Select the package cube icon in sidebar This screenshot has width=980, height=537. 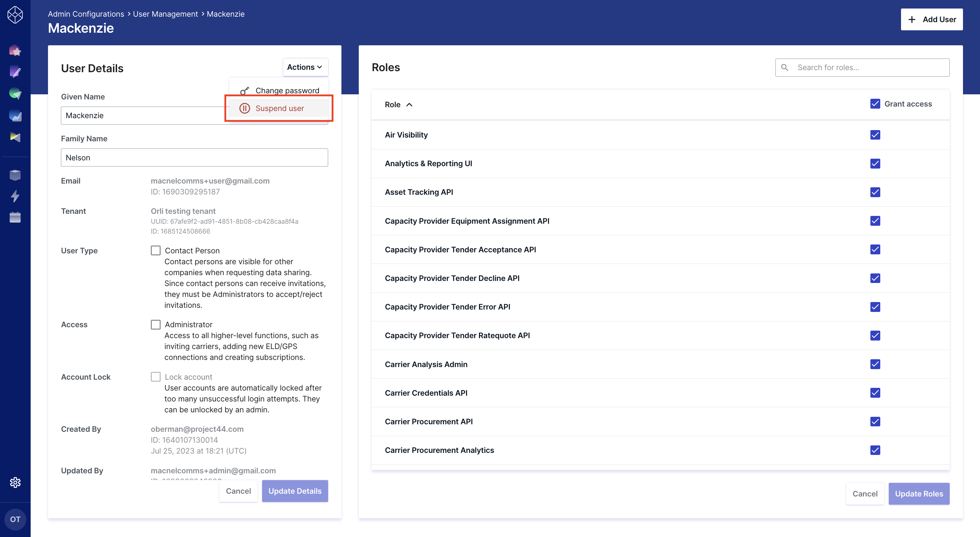(15, 175)
